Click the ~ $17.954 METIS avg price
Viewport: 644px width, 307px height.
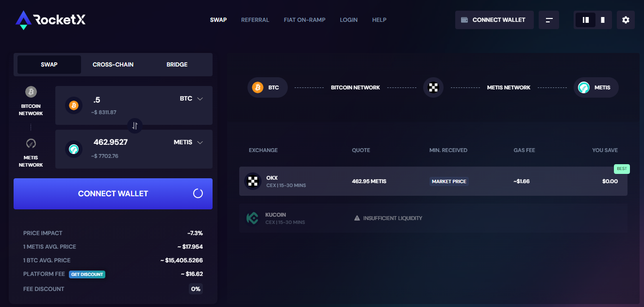[x=190, y=247]
